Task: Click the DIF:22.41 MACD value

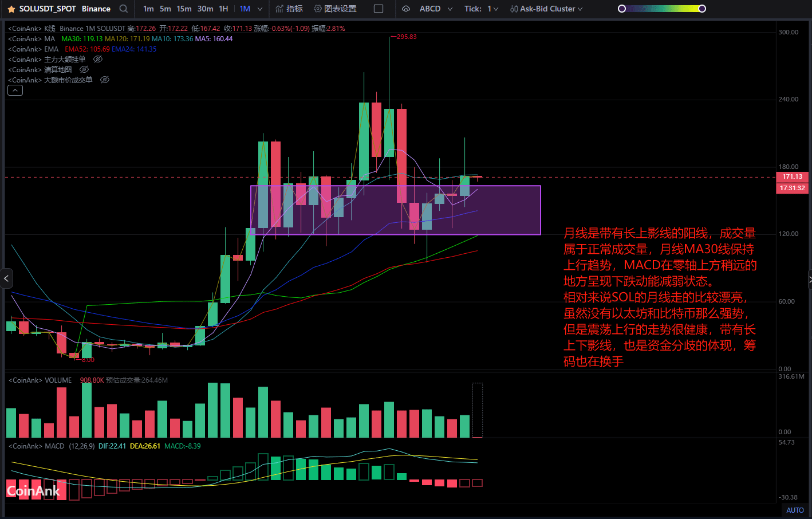Action: click(112, 446)
